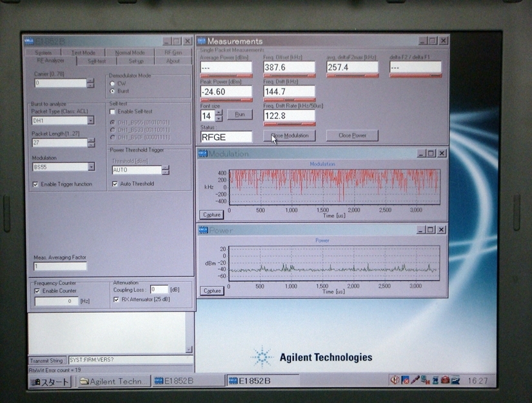532x403 pixels.
Task: Click the E1852B control window title icon
Action: coord(29,41)
